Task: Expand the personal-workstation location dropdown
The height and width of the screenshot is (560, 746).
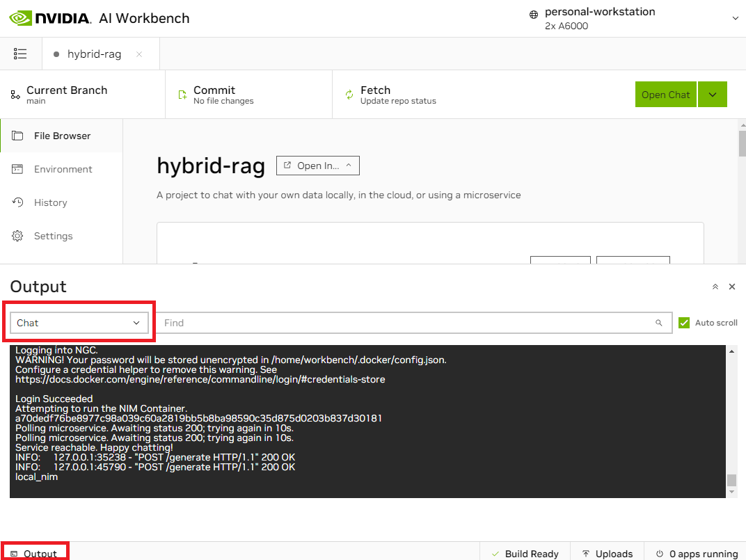Action: tap(735, 18)
